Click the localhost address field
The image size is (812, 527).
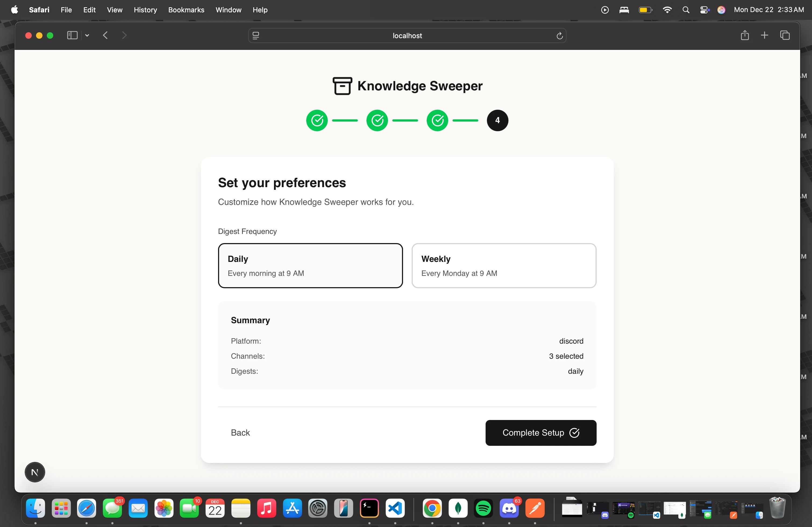[x=407, y=36]
